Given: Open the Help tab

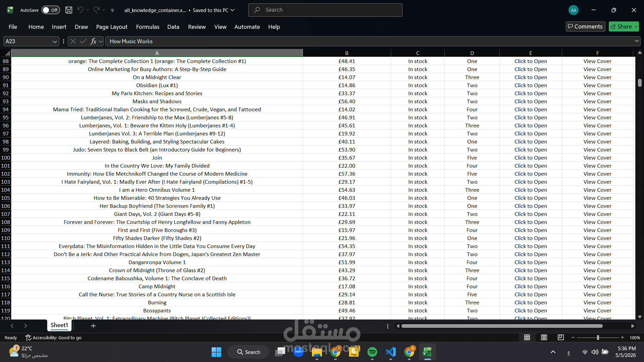Looking at the screenshot, I should [x=274, y=27].
